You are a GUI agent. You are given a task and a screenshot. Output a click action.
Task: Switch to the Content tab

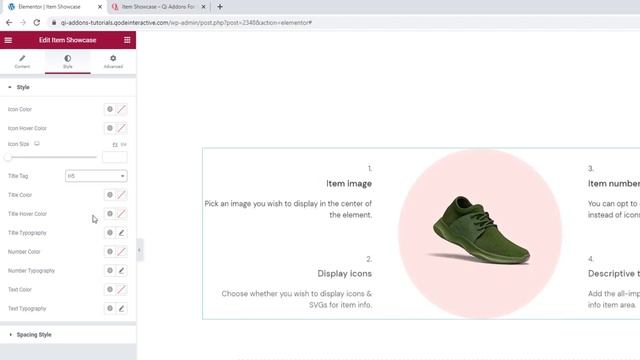(x=22, y=62)
